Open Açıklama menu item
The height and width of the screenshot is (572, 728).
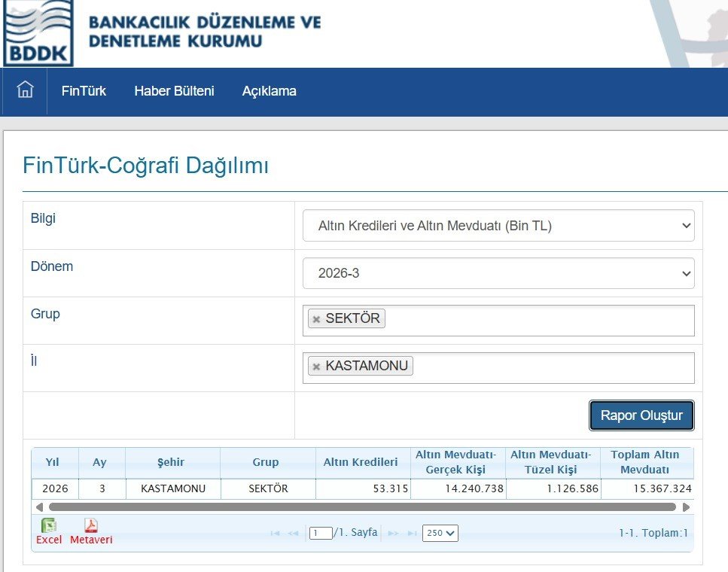click(270, 91)
